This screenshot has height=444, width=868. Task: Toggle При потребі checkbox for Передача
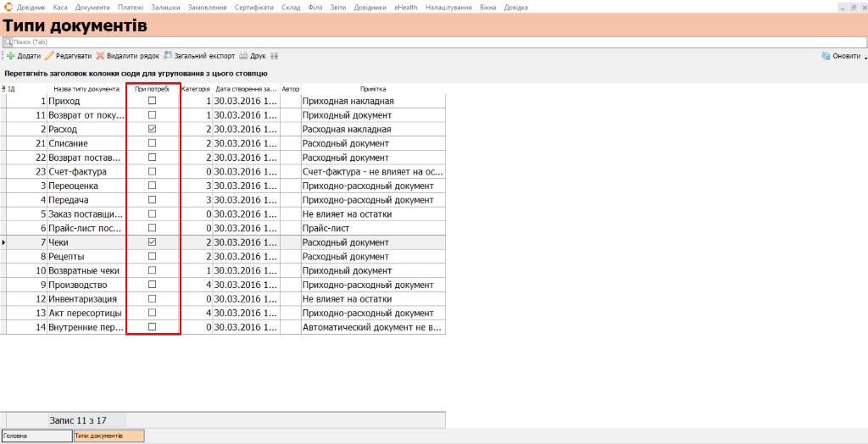point(153,200)
